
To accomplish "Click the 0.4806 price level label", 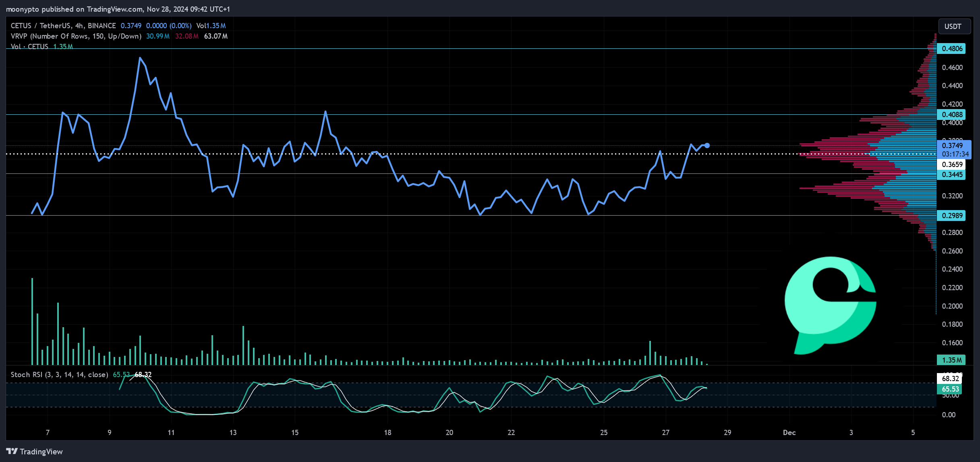I will [951, 49].
